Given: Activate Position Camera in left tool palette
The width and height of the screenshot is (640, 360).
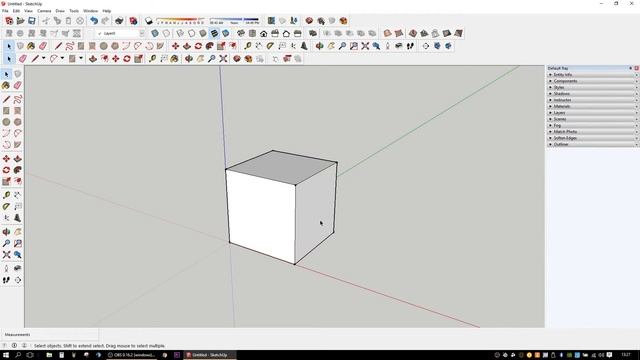Looking at the screenshot, I should click(6, 269).
